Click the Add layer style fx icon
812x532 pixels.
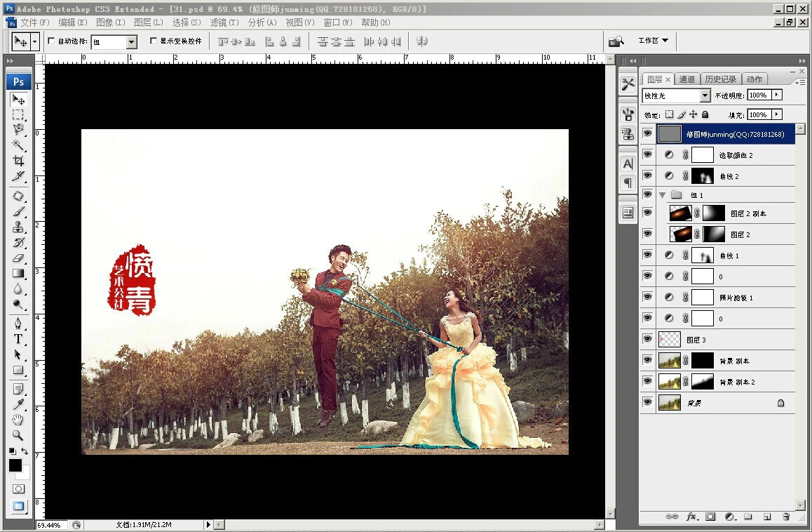pos(691,517)
